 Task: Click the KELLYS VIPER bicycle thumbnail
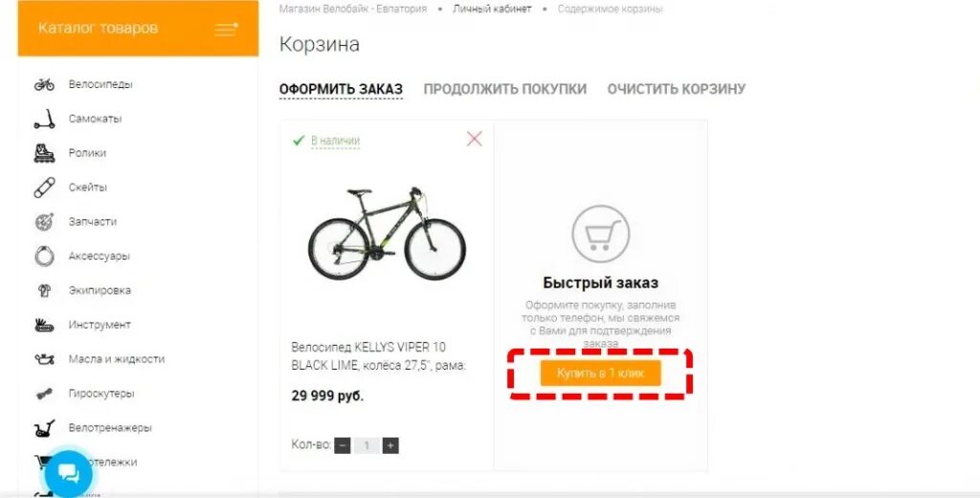[387, 234]
